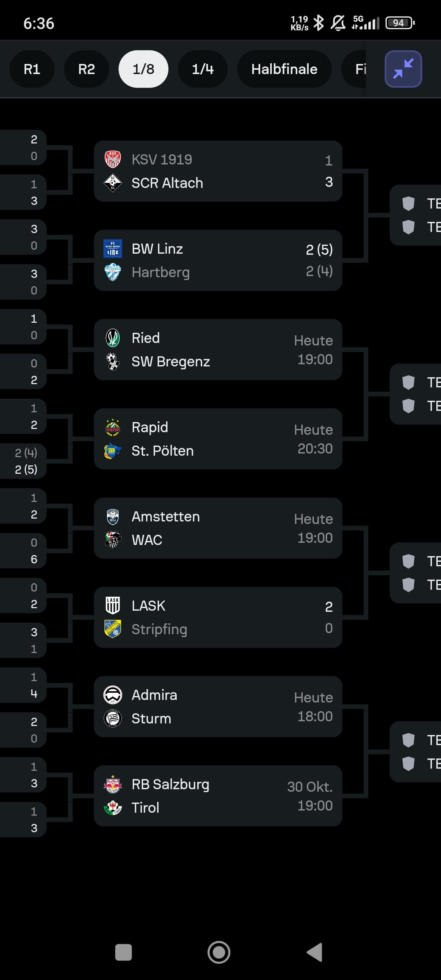Tap the Rapid club crest
This screenshot has height=980, width=441.
[x=113, y=427]
